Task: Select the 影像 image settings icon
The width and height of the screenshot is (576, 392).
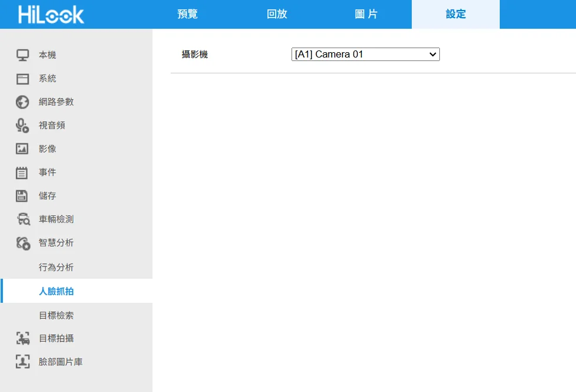Action: click(x=22, y=148)
